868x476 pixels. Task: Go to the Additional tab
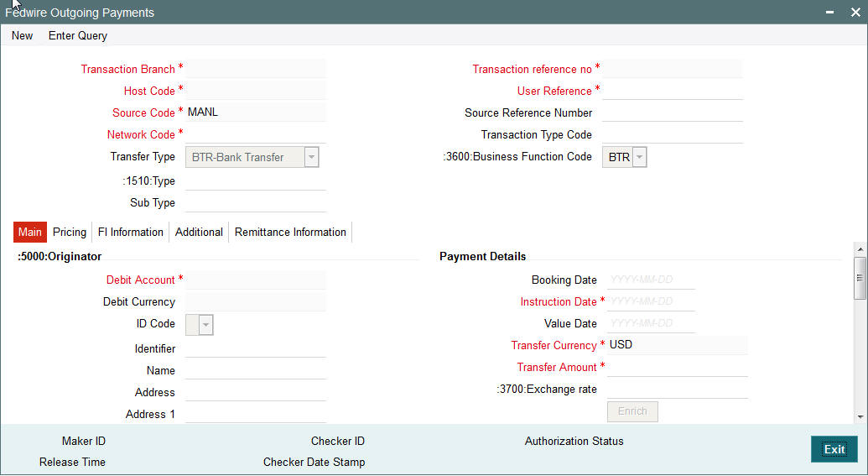click(x=199, y=233)
